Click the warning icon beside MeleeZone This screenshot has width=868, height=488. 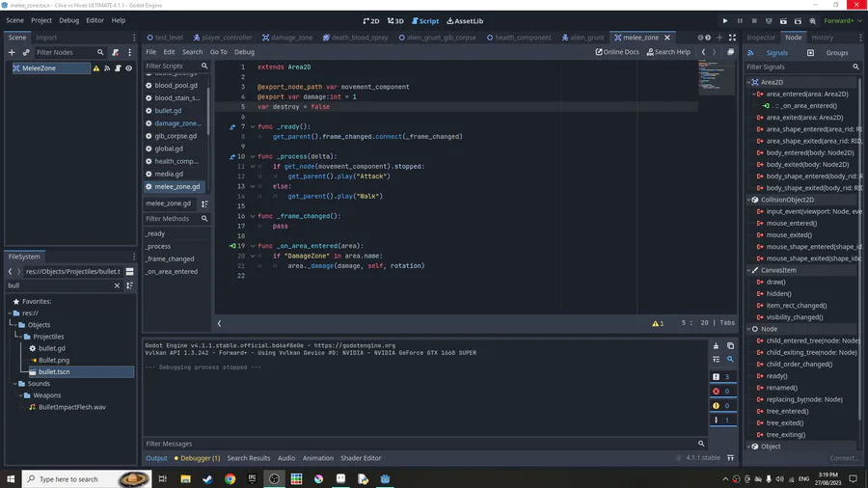[96, 68]
